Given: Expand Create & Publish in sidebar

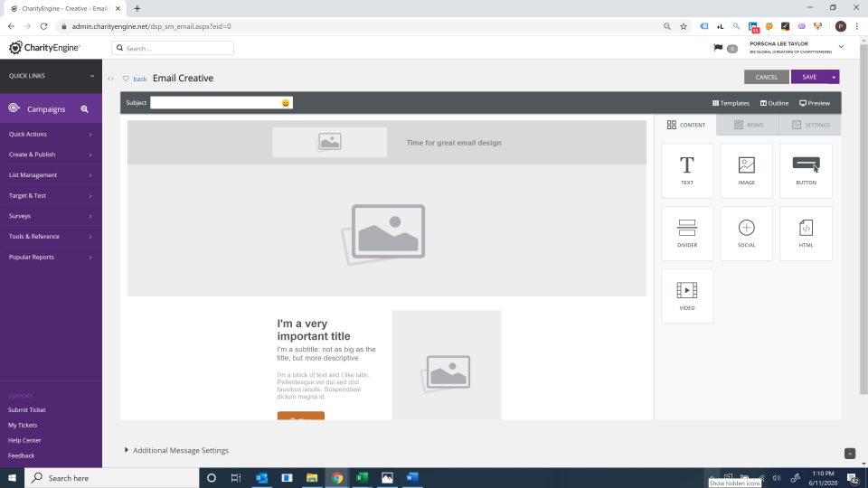Looking at the screenshot, I should [51, 155].
